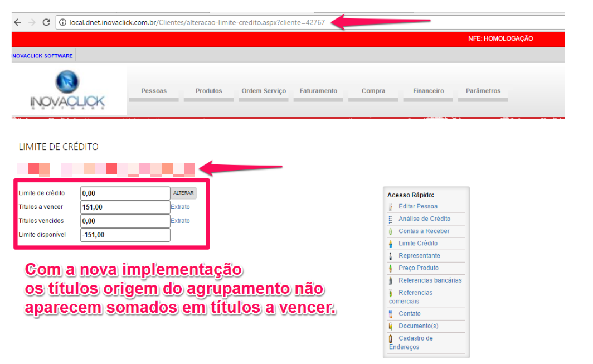Click the Documento(s) icon
Screen dimensions: 593x364
tap(391, 326)
